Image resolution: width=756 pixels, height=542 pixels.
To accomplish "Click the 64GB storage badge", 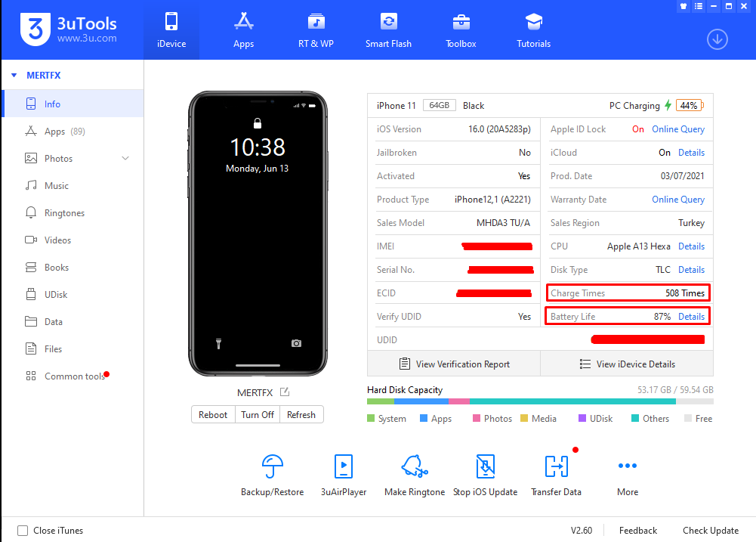I will [440, 105].
